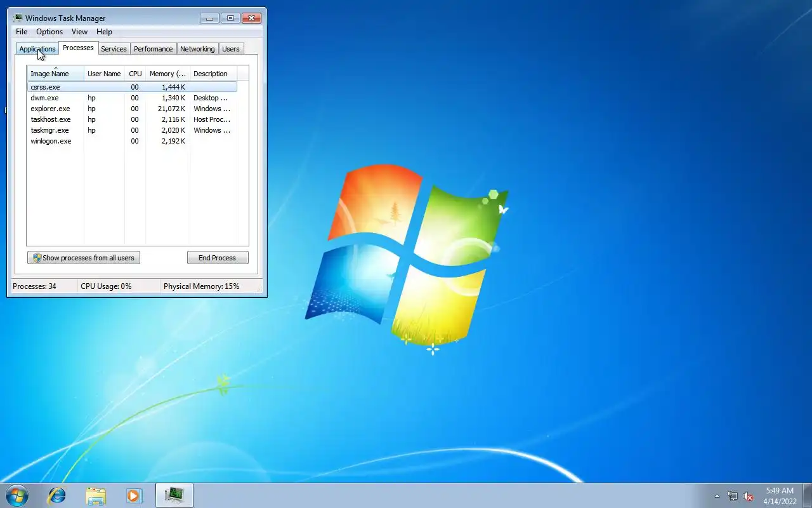The width and height of the screenshot is (812, 508).
Task: Switch to the Performance tab
Action: 154,49
